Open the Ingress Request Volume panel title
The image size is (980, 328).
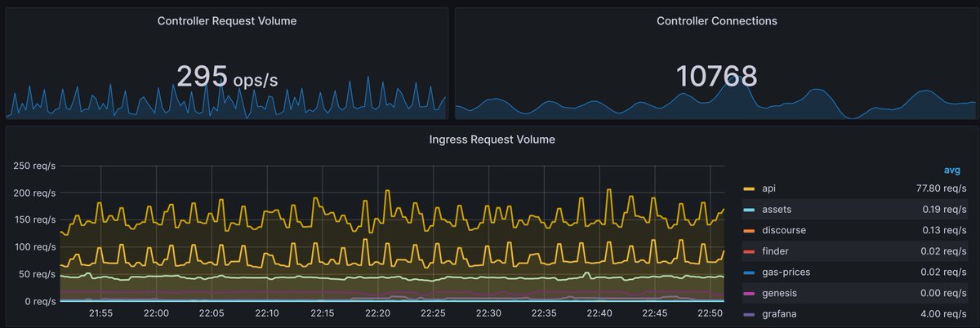[x=492, y=140]
